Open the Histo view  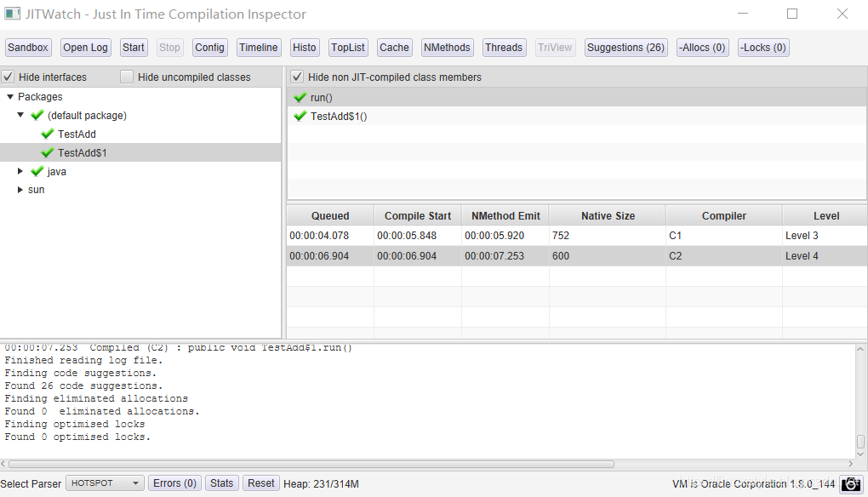click(305, 48)
